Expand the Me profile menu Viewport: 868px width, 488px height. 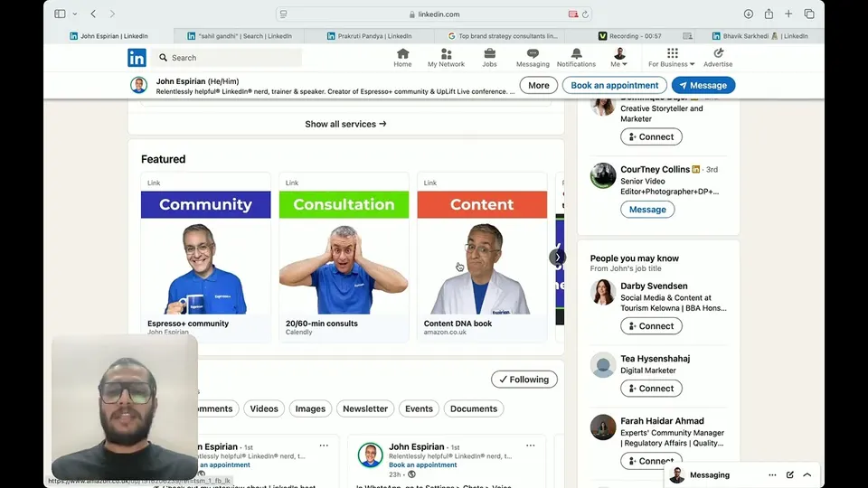618,58
